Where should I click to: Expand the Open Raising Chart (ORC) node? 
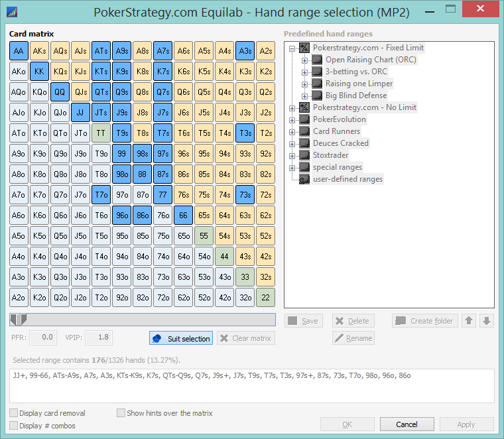(x=304, y=60)
